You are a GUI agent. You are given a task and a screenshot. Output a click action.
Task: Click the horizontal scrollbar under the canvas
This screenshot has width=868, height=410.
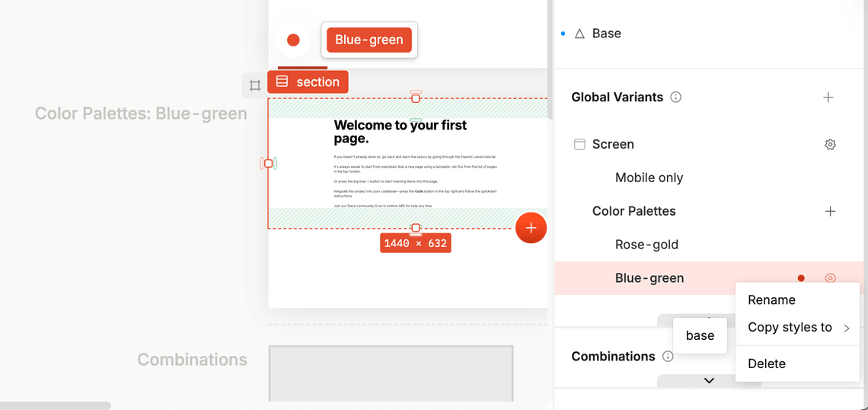[x=56, y=405]
